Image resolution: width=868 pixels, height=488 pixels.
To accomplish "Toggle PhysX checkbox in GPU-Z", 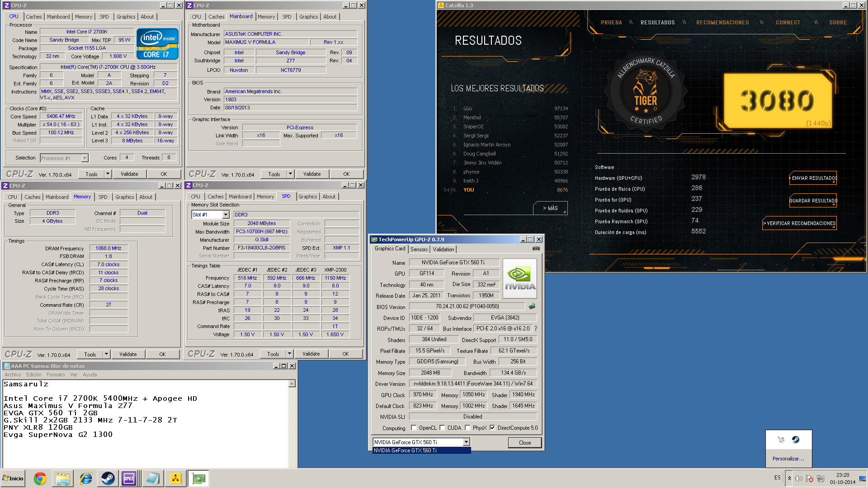I will pos(467,428).
